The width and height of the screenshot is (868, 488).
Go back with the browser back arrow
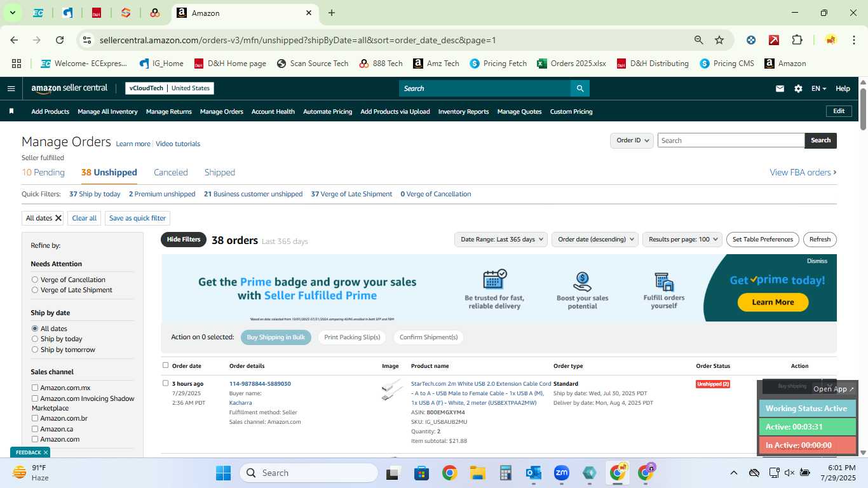click(14, 40)
